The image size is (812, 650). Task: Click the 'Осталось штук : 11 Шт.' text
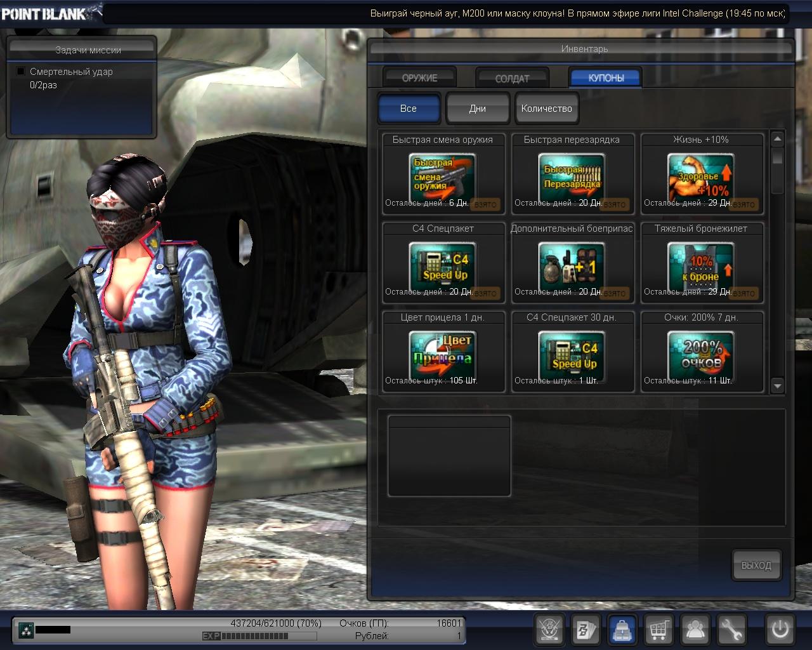[688, 381]
